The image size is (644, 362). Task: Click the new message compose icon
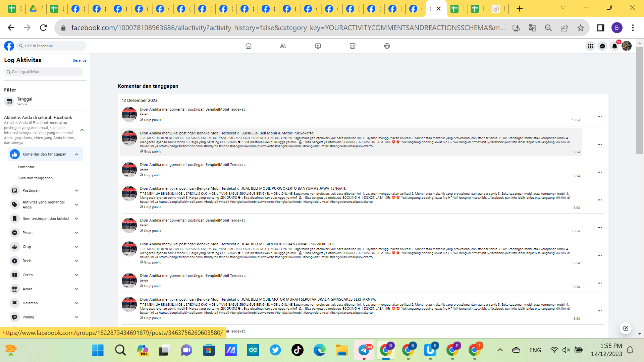tap(626, 328)
